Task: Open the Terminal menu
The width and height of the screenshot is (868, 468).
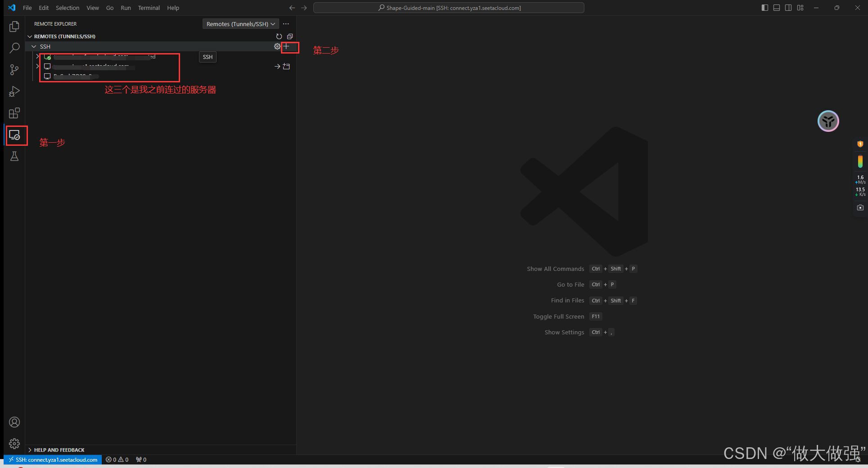Action: (149, 8)
